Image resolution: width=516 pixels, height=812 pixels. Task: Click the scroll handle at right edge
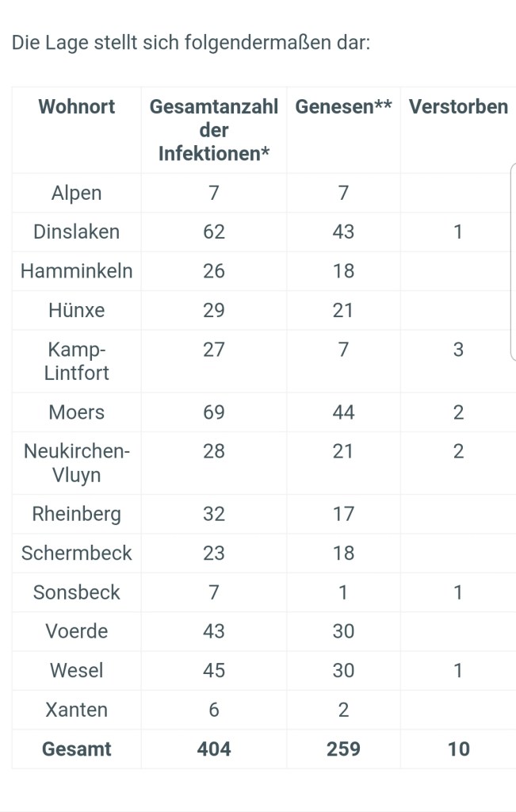[x=514, y=262]
